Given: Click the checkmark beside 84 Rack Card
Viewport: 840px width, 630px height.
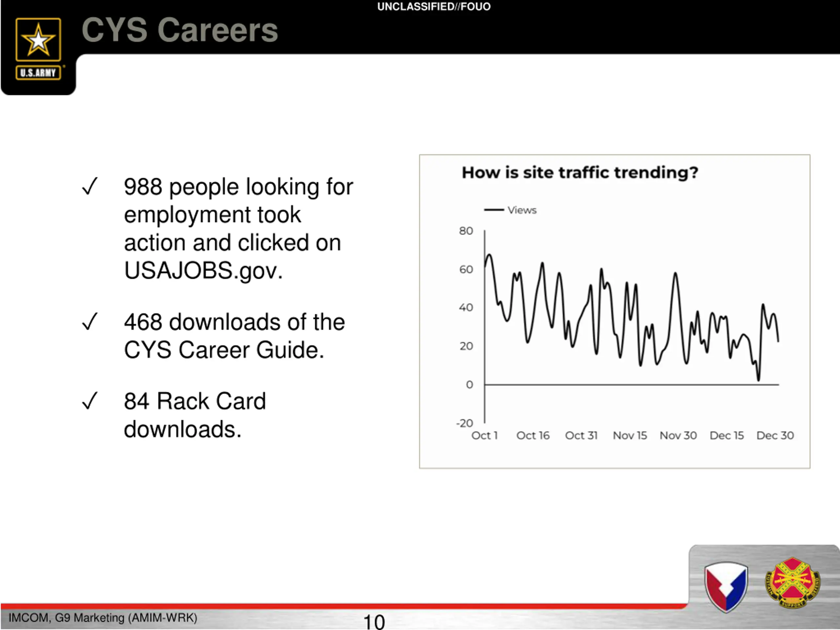Looking at the screenshot, I should (x=90, y=401).
